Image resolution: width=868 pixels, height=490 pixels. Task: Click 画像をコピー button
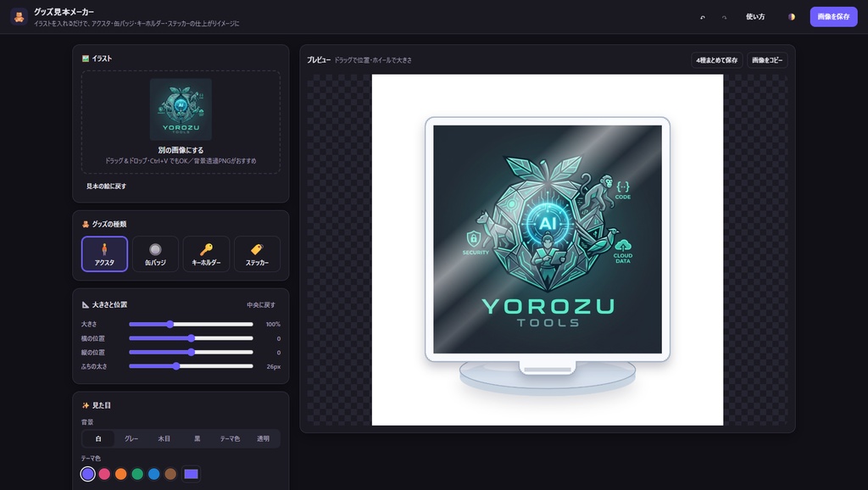[x=766, y=60]
